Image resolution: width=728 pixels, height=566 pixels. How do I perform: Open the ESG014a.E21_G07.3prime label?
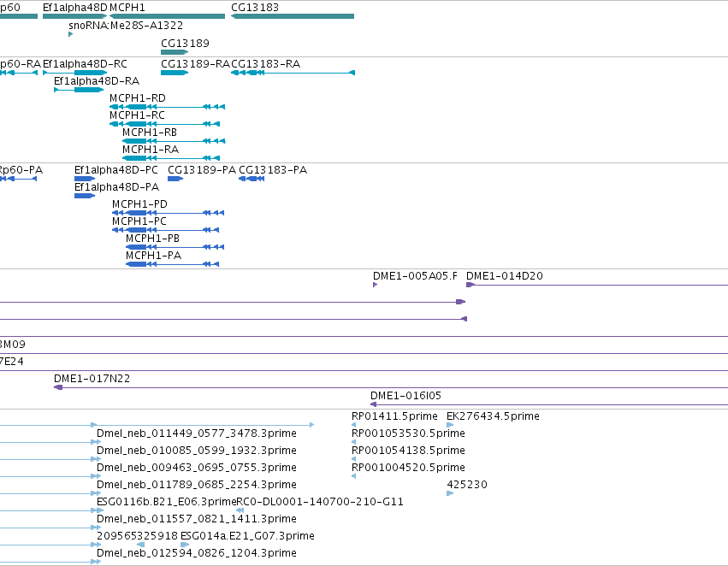[x=247, y=537]
